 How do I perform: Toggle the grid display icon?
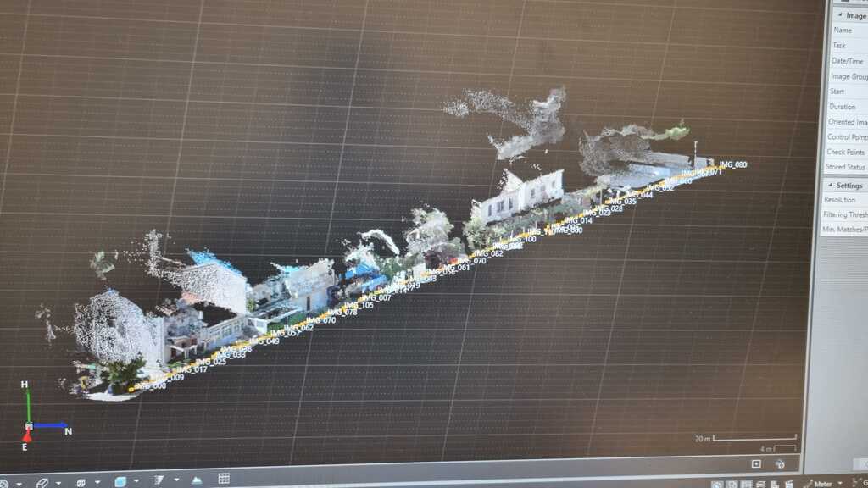coord(224,479)
